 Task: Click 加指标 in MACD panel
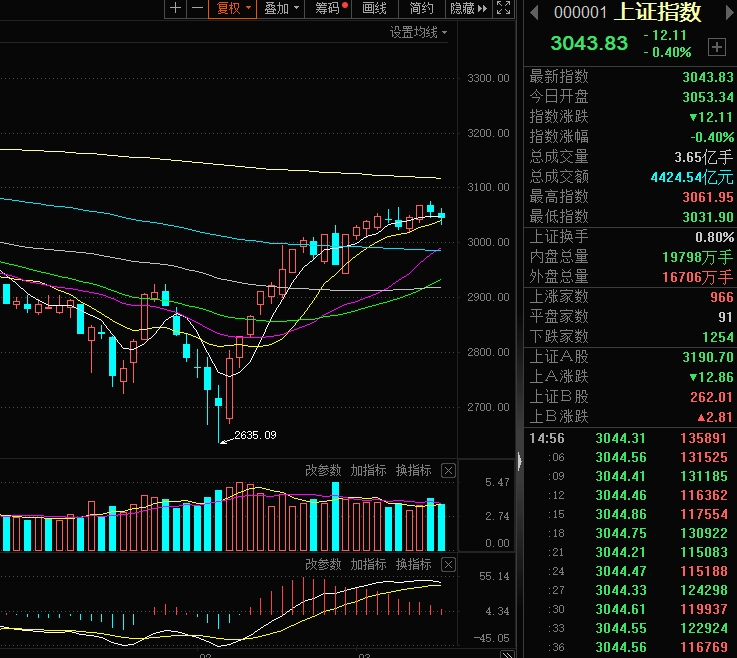click(x=368, y=564)
